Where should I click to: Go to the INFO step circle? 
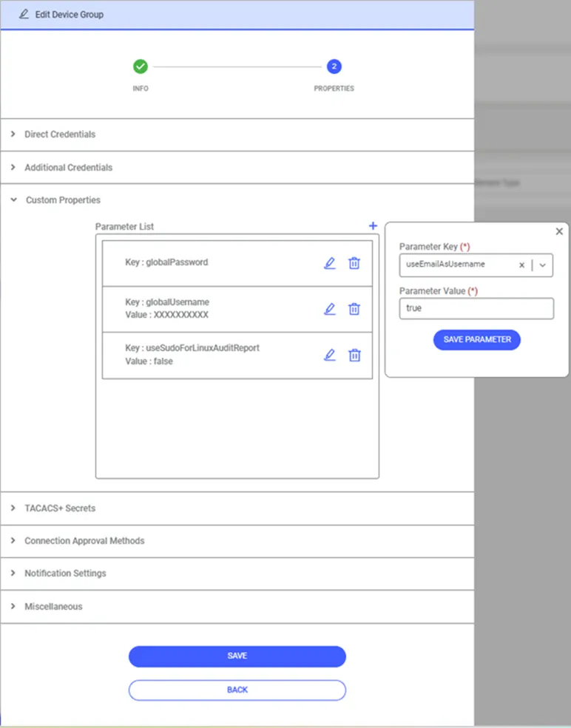(141, 67)
